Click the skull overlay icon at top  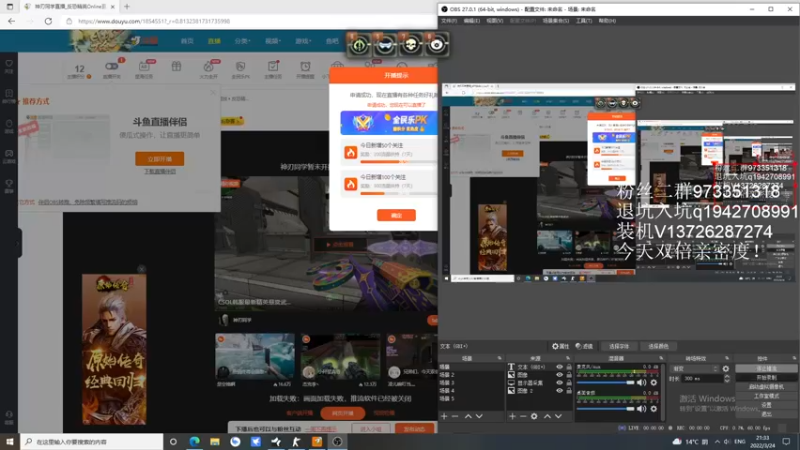point(410,45)
